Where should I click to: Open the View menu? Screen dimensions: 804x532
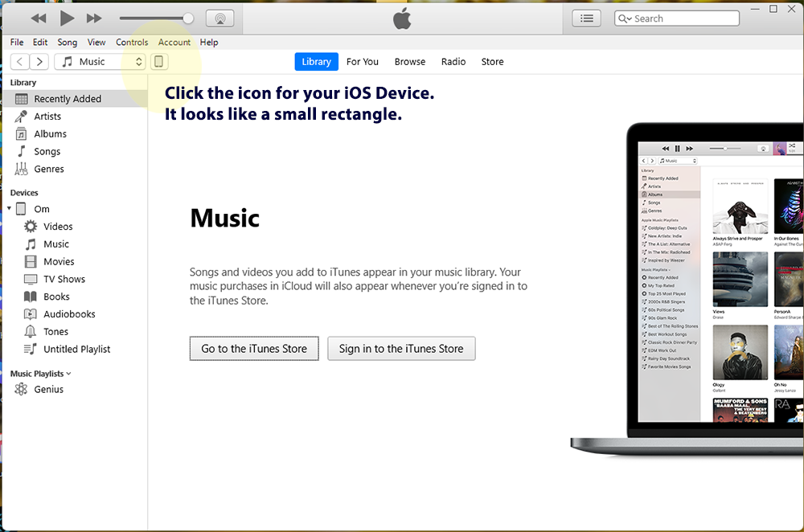96,42
